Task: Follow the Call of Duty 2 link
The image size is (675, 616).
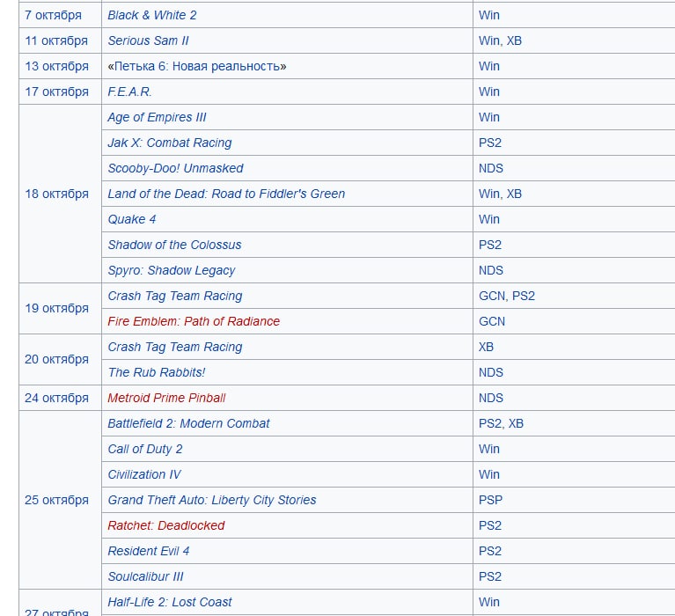Action: coord(145,449)
